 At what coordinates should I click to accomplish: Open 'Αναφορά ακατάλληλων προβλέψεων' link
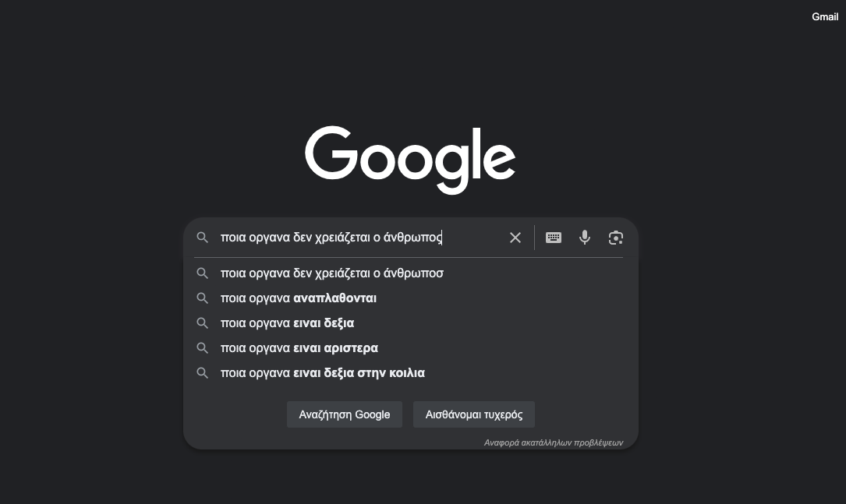(553, 442)
